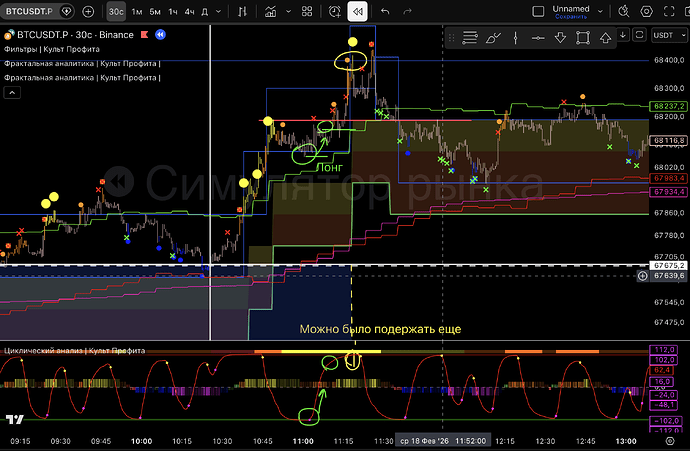Click the rewind replay button
Image resolution: width=690 pixels, height=451 pixels.
point(357,12)
